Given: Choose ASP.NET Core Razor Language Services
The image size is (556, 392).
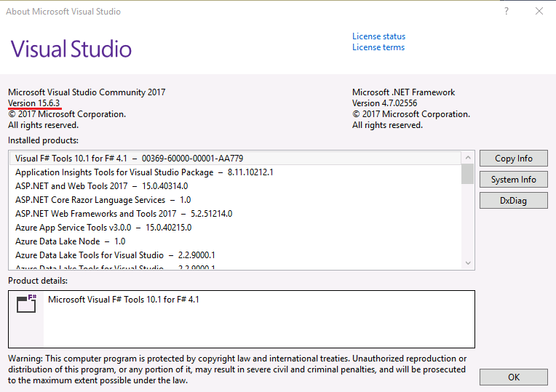Looking at the screenshot, I should coord(103,200).
